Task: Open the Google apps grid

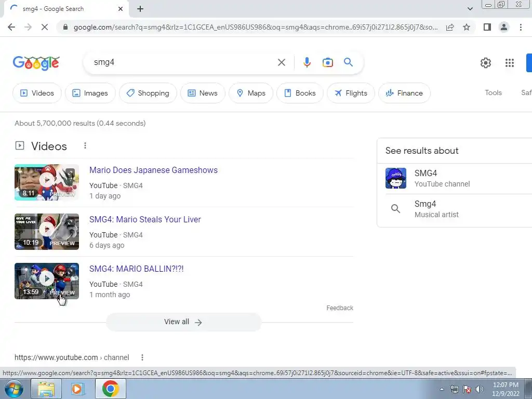Action: 509,63
